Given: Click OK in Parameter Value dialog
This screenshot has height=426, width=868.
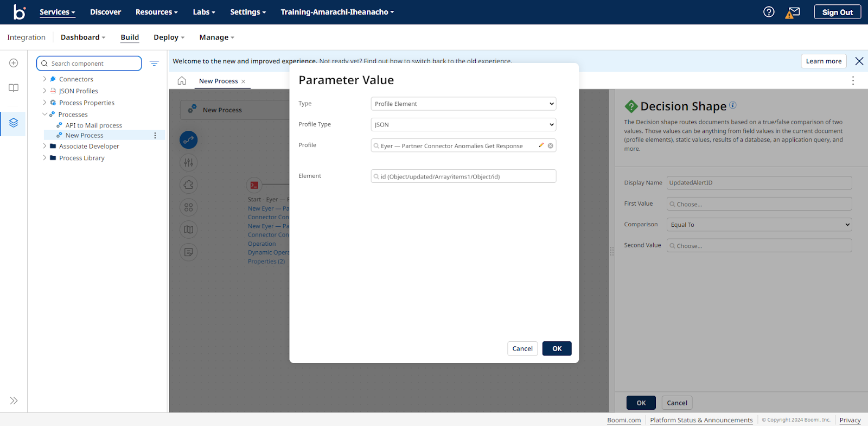Looking at the screenshot, I should [x=557, y=348].
